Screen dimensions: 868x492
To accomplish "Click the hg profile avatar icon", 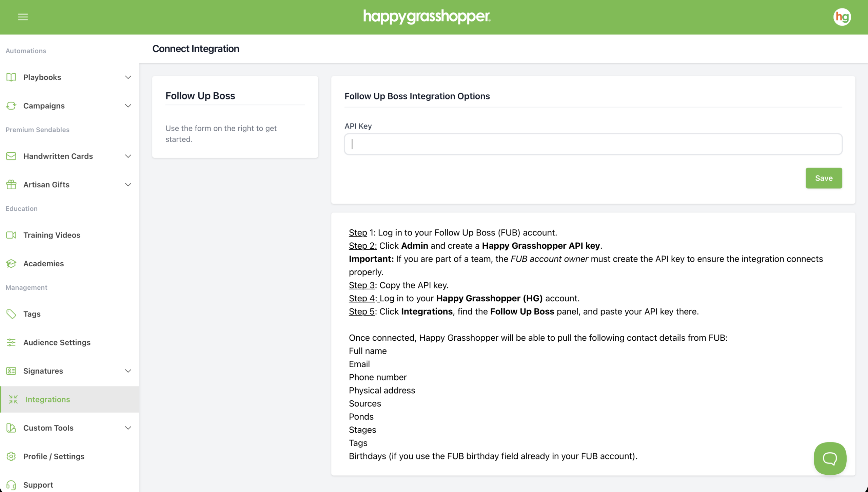I will [842, 17].
